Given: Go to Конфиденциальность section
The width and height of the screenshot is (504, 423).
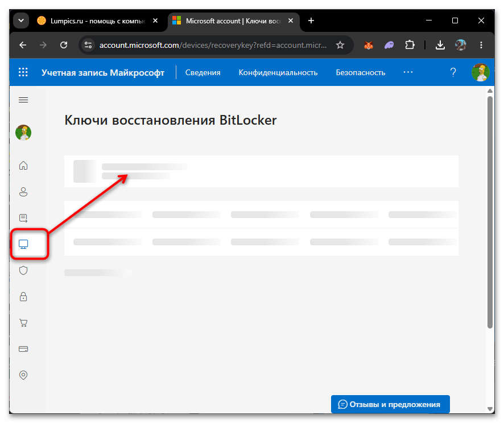Looking at the screenshot, I should 278,73.
